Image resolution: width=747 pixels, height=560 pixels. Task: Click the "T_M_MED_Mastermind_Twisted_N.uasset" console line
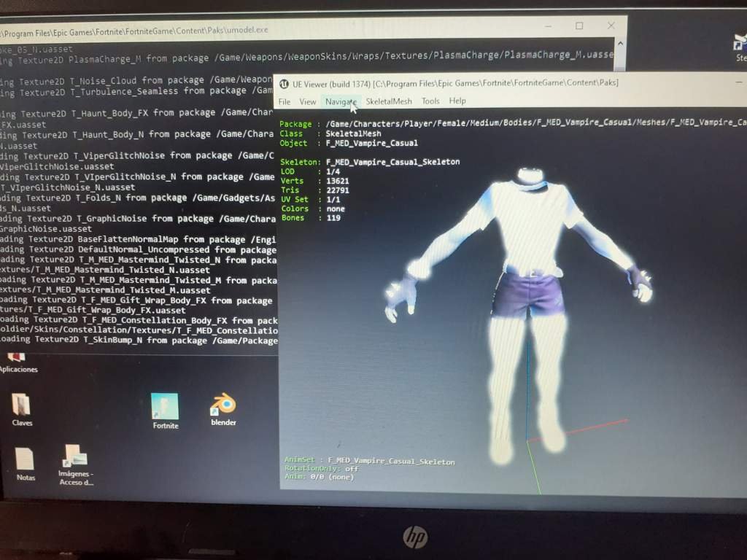[x=105, y=270]
